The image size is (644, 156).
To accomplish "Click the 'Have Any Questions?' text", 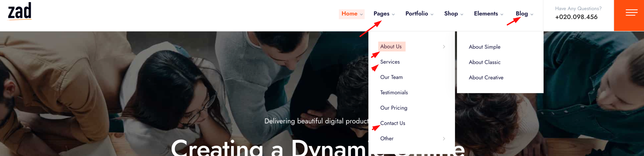I will tap(578, 8).
